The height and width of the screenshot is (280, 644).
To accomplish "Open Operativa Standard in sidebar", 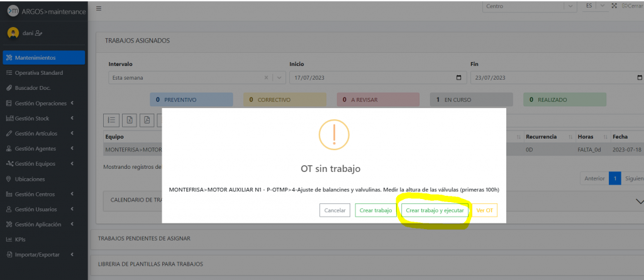I will coord(38,73).
